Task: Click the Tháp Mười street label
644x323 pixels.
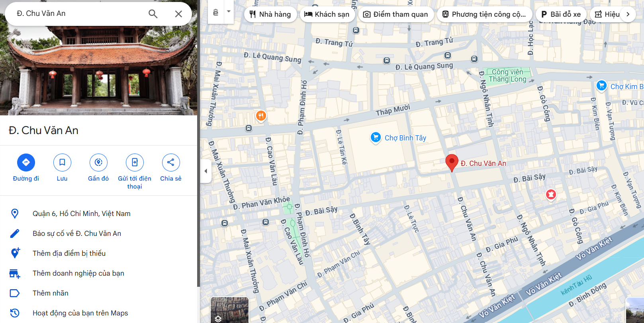Action: point(393,110)
